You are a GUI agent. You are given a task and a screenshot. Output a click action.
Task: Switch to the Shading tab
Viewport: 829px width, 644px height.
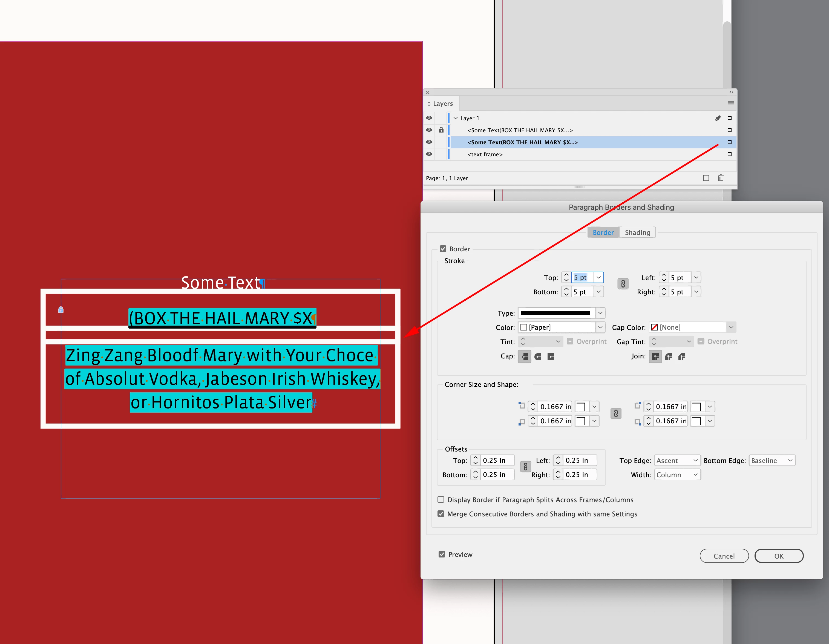pos(637,232)
